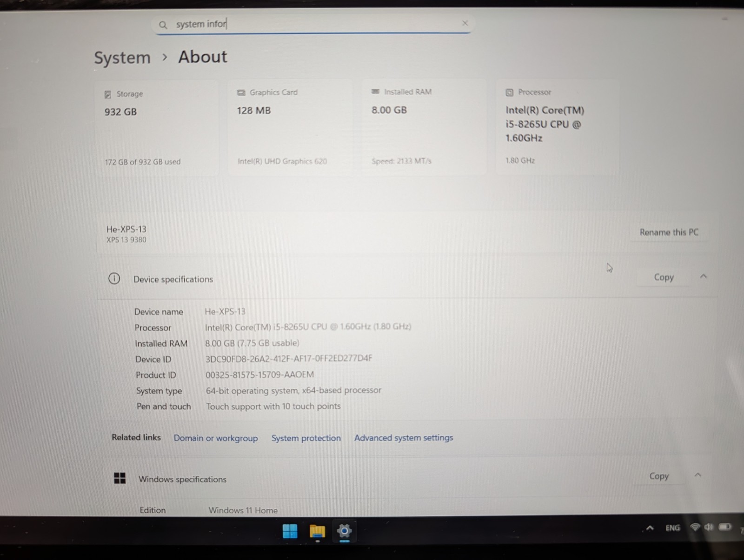Click the Storage drive icon

pos(108,94)
